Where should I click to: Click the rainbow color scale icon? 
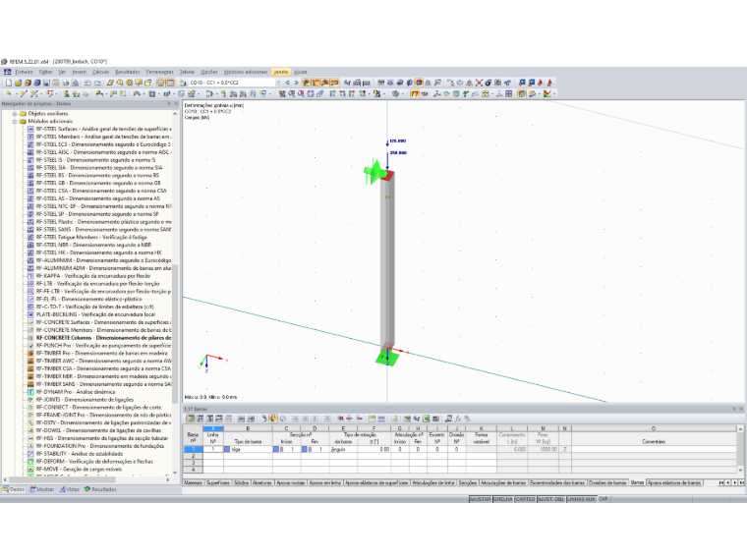547,93
